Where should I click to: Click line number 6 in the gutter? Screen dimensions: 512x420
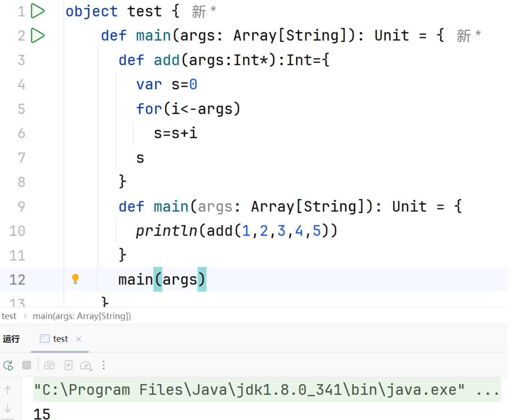[21, 133]
